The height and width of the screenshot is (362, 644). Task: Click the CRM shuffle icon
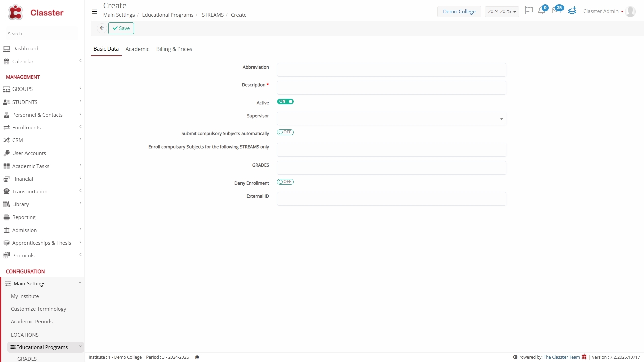6,140
